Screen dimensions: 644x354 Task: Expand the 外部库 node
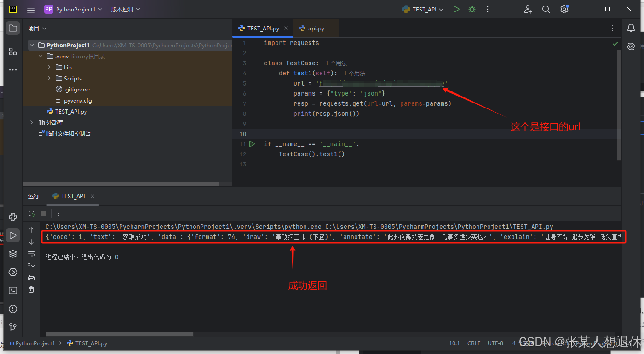point(32,122)
